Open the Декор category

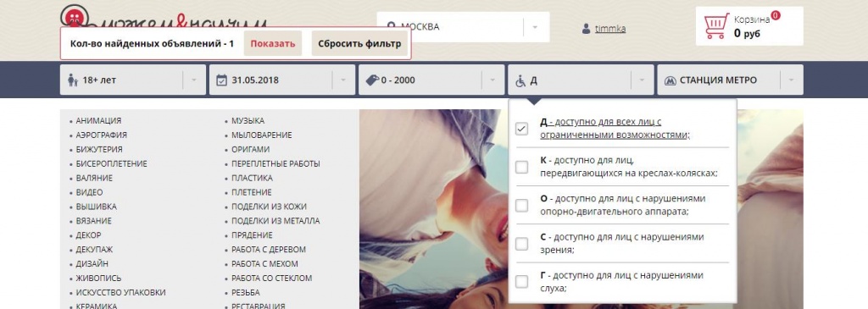(88, 235)
